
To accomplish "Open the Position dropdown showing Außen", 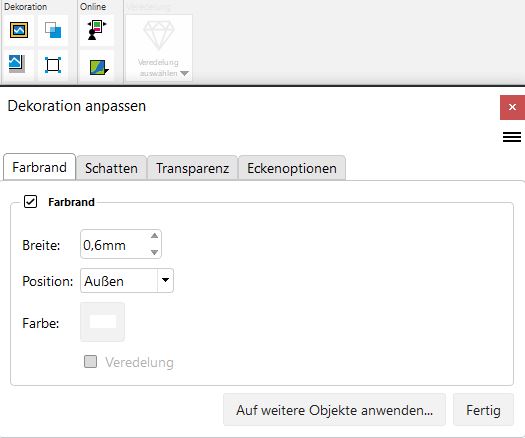I will click(127, 281).
